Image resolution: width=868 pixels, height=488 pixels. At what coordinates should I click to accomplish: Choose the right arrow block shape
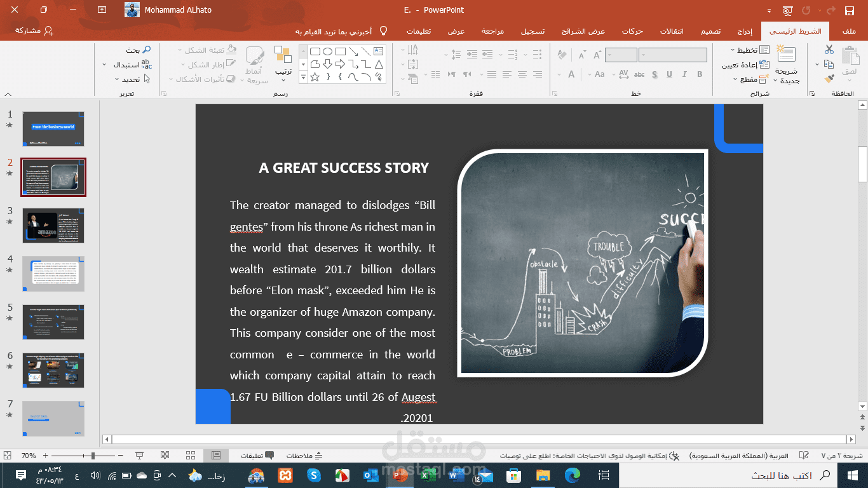coord(340,64)
